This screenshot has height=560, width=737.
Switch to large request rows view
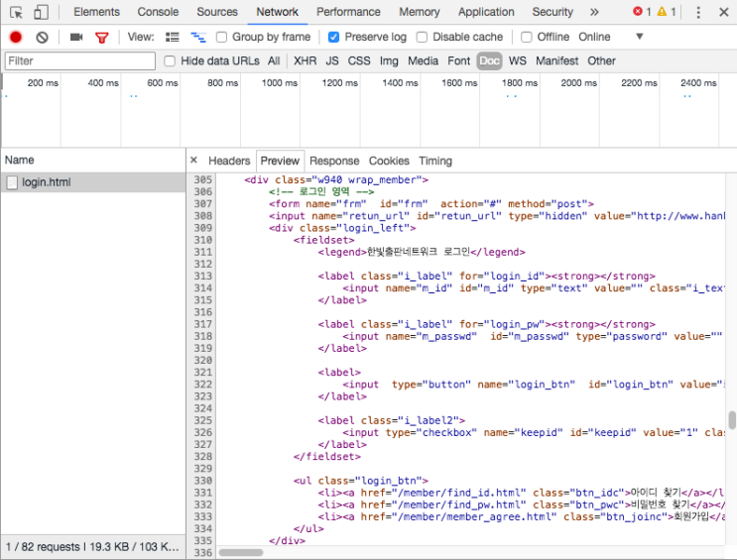[x=172, y=37]
